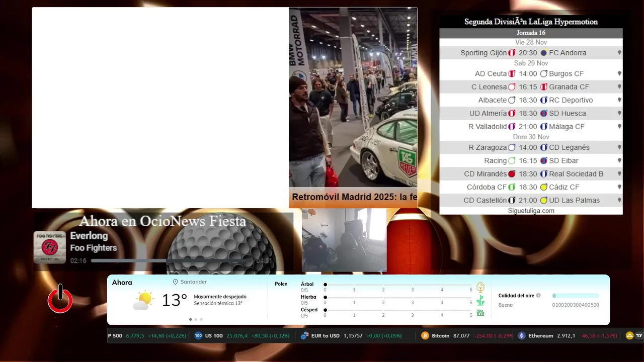Click the 'Dom 30 Nov' date row

pyautogui.click(x=531, y=137)
